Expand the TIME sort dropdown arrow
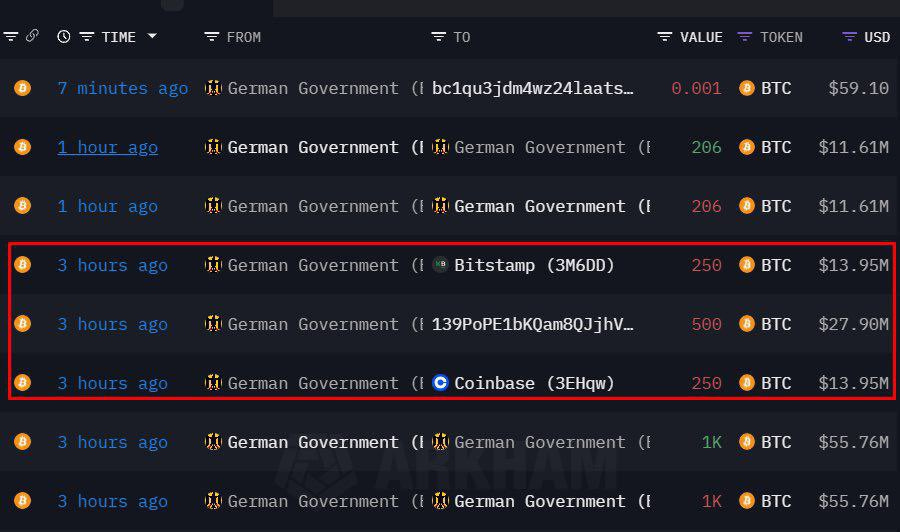900x532 pixels. (152, 37)
